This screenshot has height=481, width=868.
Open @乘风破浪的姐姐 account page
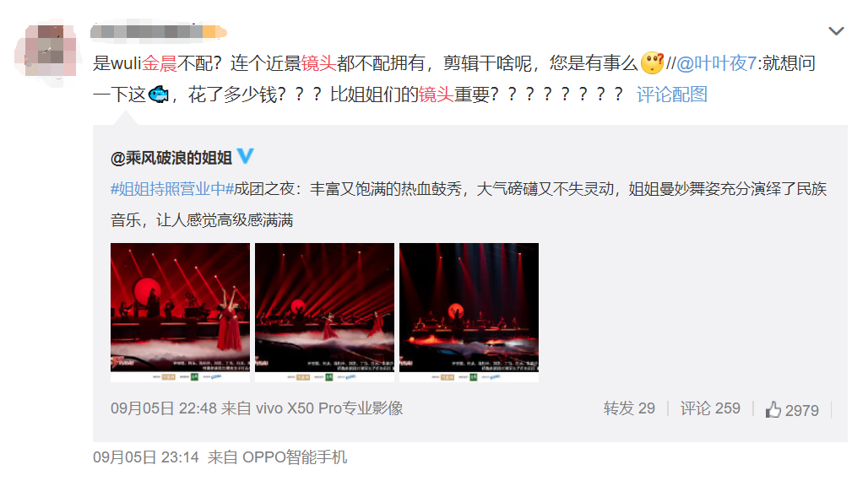click(171, 159)
